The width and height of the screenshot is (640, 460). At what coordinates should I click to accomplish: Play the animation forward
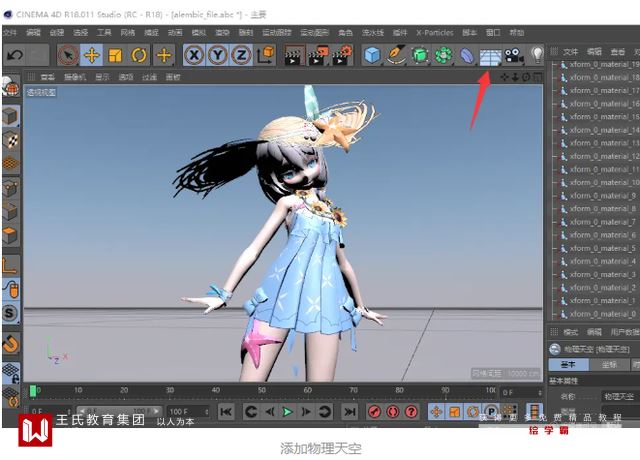(288, 412)
